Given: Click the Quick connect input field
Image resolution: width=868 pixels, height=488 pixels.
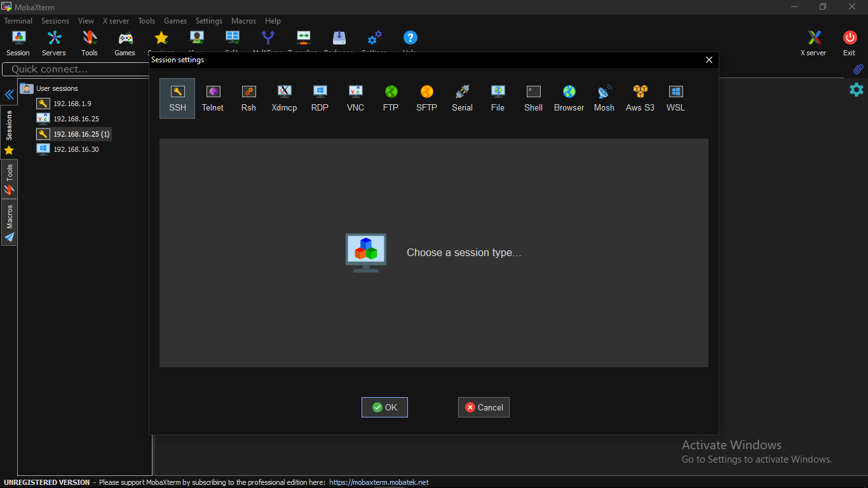Looking at the screenshot, I should [x=76, y=69].
